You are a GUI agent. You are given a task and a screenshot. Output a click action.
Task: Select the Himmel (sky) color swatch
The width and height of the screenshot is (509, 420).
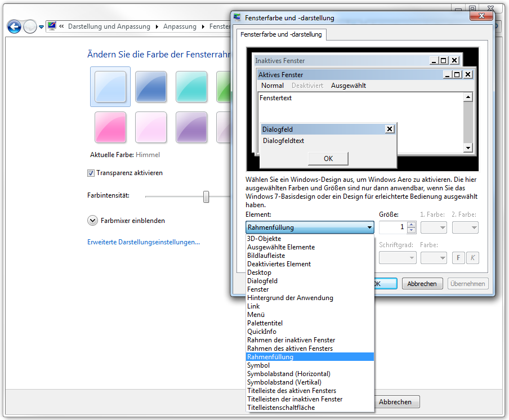[x=110, y=87]
